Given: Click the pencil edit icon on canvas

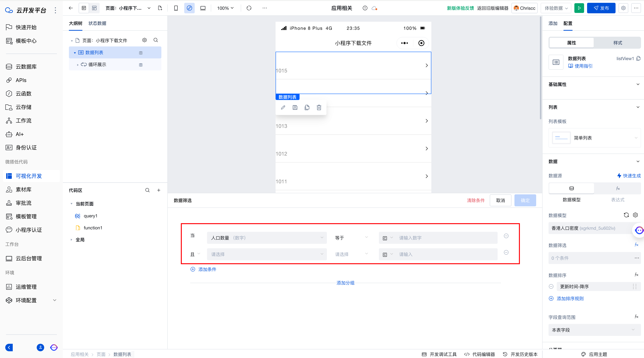Looking at the screenshot, I should coord(283,107).
